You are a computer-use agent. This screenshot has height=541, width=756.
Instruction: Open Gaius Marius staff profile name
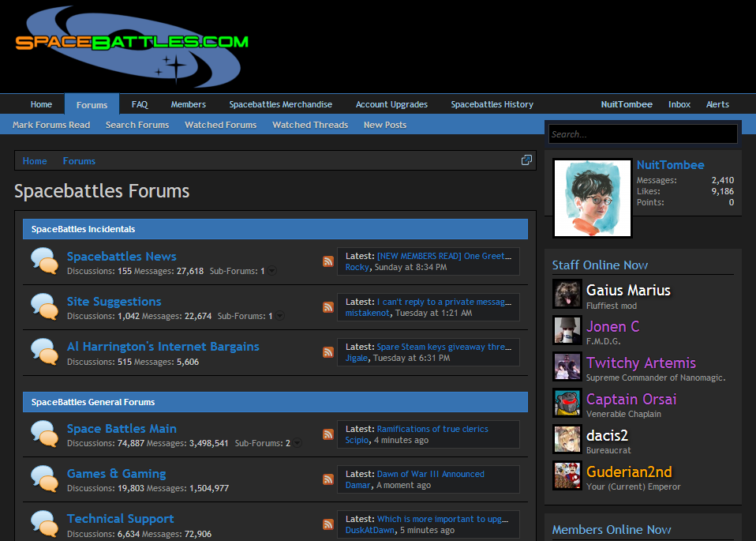628,290
